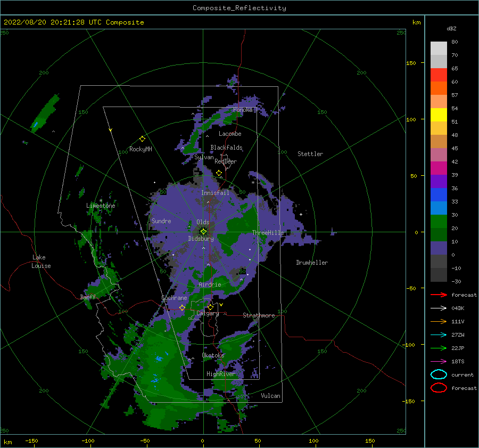Click the red forecast arrow in legend
Viewport: 479px width, 448px height.
[x=439, y=295]
